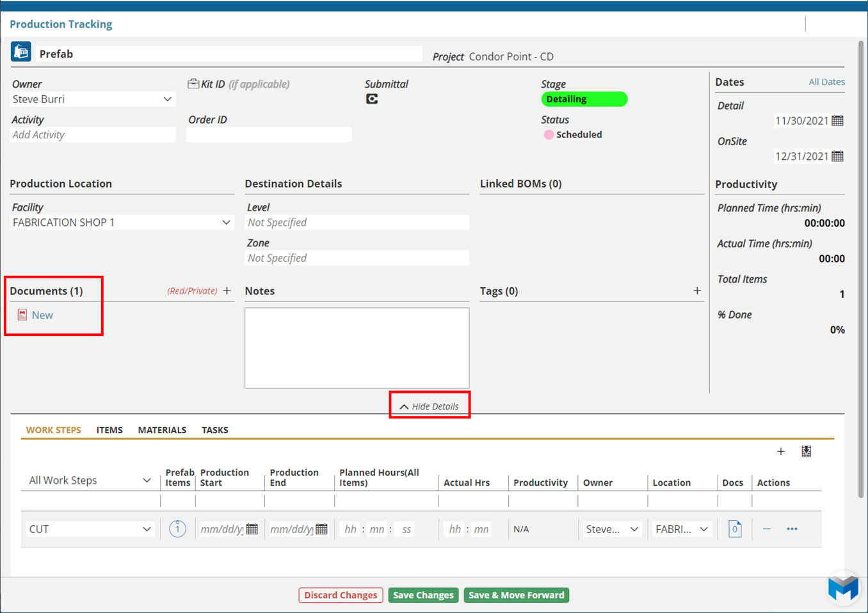Screen dimensions: 868x613
Task: Add a new document with plus icon
Action: pyautogui.click(x=227, y=291)
